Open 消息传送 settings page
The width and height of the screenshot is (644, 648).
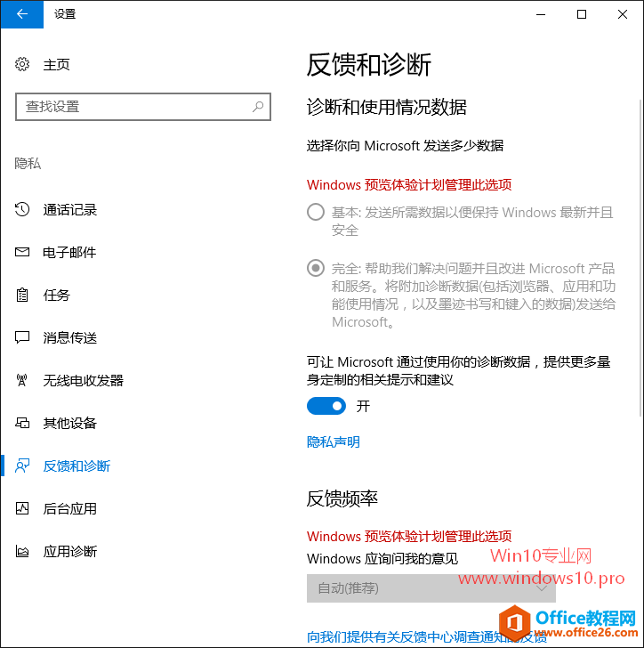(69, 337)
